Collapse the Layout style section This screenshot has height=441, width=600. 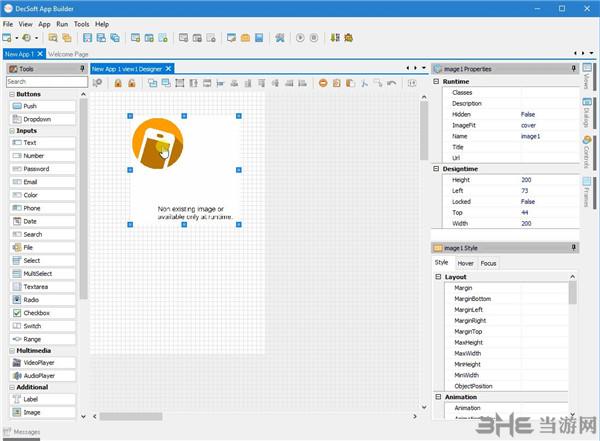(x=438, y=277)
